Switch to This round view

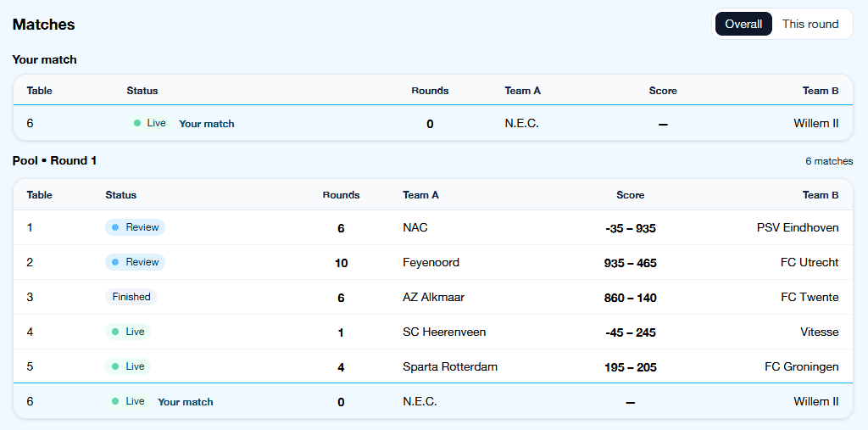click(810, 24)
